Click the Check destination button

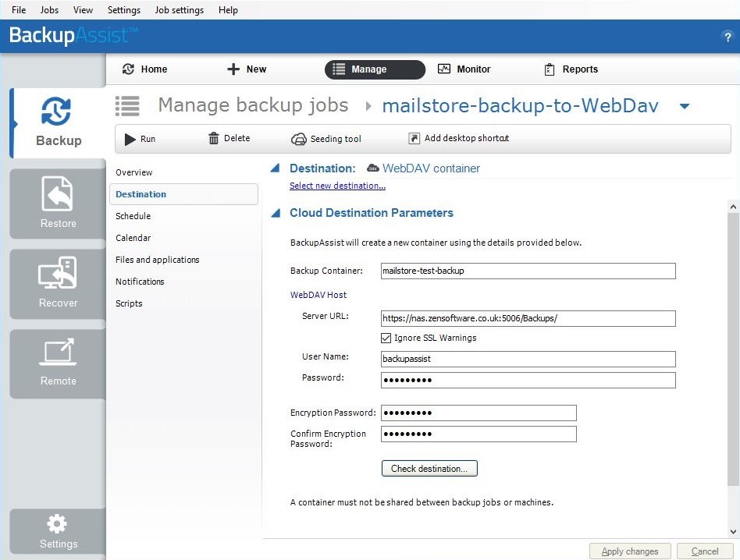tap(429, 469)
